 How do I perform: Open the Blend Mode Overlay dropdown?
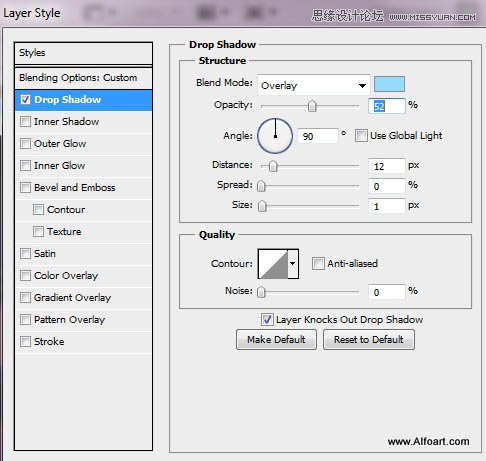314,85
